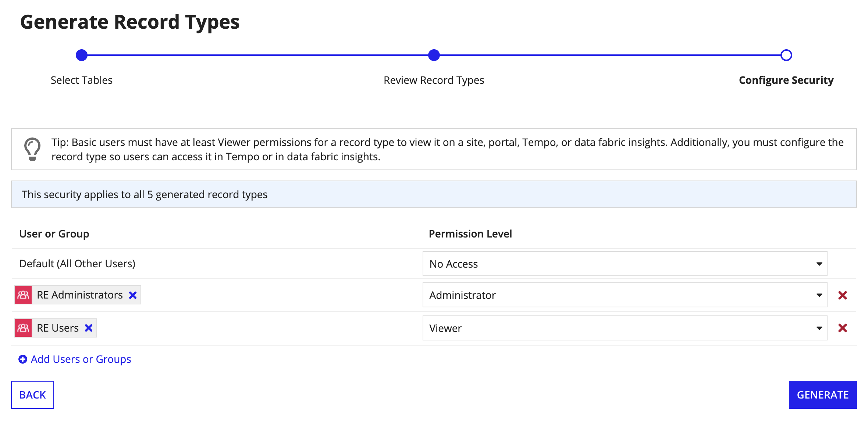Click the Viewer permissions tip text
The image size is (868, 425).
point(447,149)
